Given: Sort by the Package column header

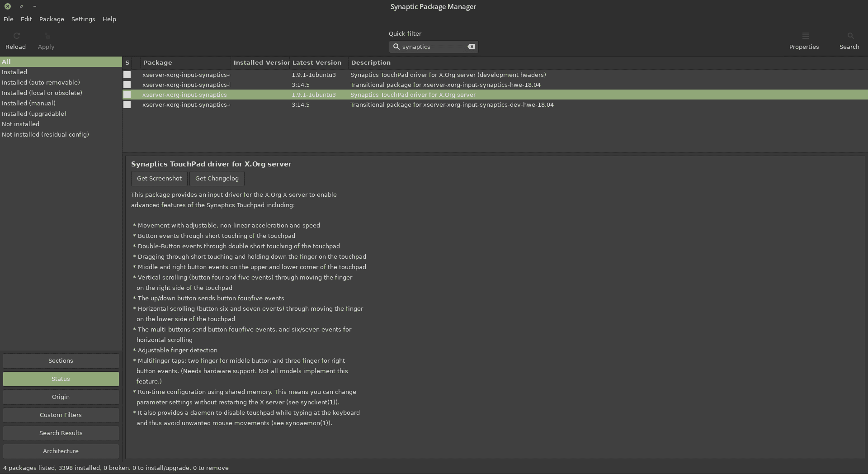Looking at the screenshot, I should 185,62.
